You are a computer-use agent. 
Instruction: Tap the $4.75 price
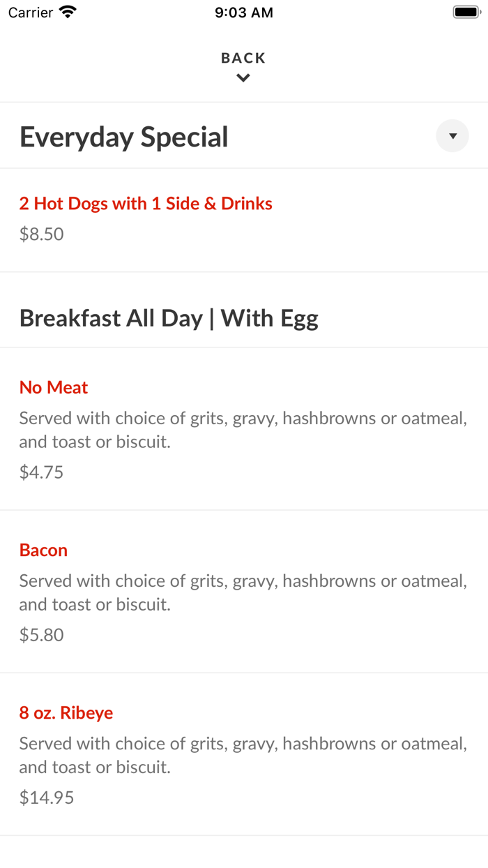42,472
